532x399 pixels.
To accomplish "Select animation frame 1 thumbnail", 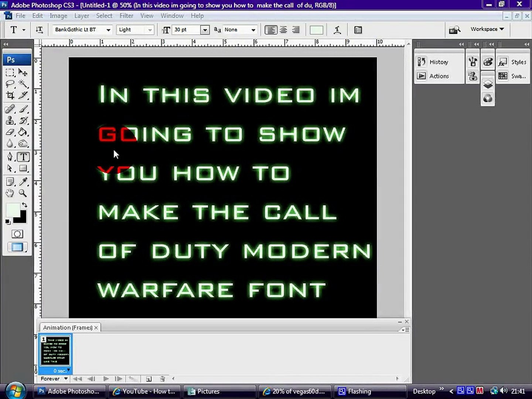I will 55,351.
